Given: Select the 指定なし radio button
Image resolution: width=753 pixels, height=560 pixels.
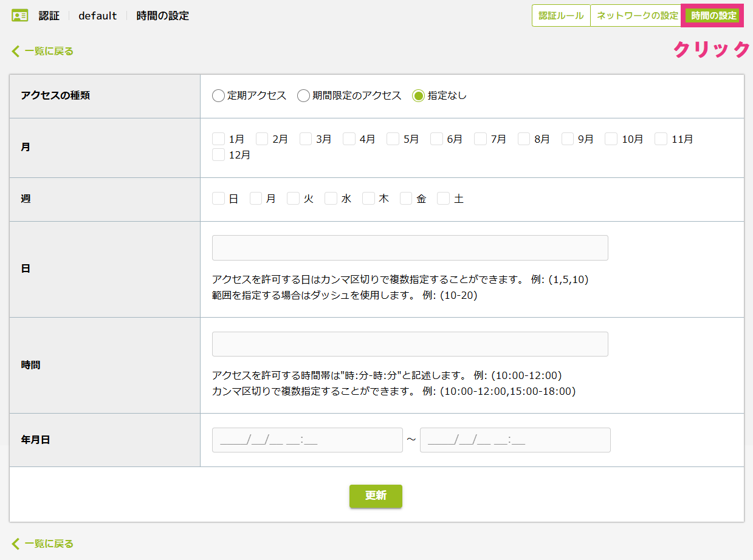Looking at the screenshot, I should [x=418, y=96].
